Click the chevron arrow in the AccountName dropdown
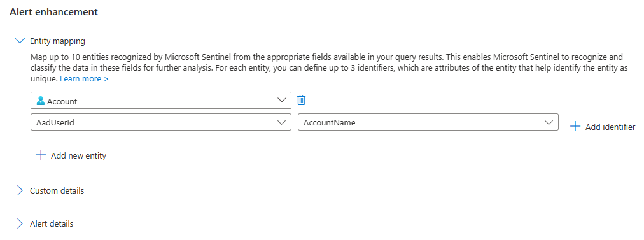The height and width of the screenshot is (240, 644). [549, 122]
